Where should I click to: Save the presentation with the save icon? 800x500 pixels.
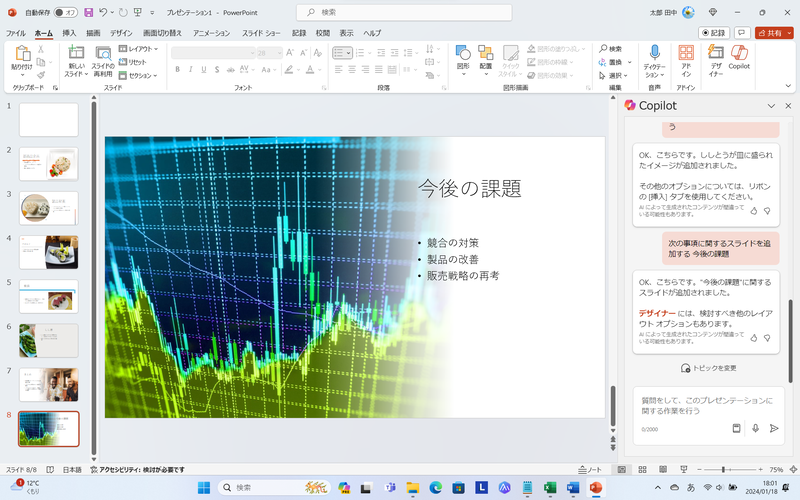pyautogui.click(x=89, y=12)
